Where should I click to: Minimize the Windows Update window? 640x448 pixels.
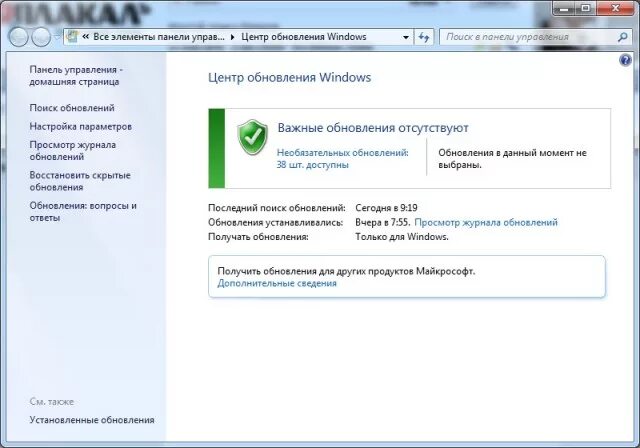[x=564, y=8]
